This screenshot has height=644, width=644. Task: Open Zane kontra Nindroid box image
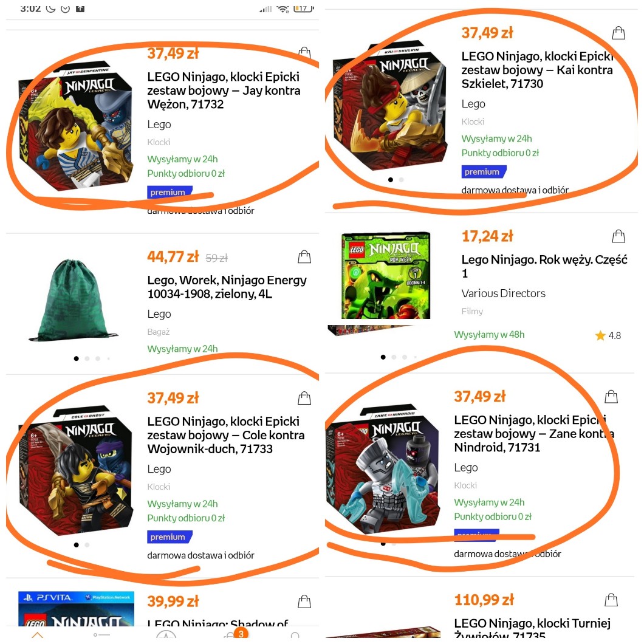[x=383, y=470]
